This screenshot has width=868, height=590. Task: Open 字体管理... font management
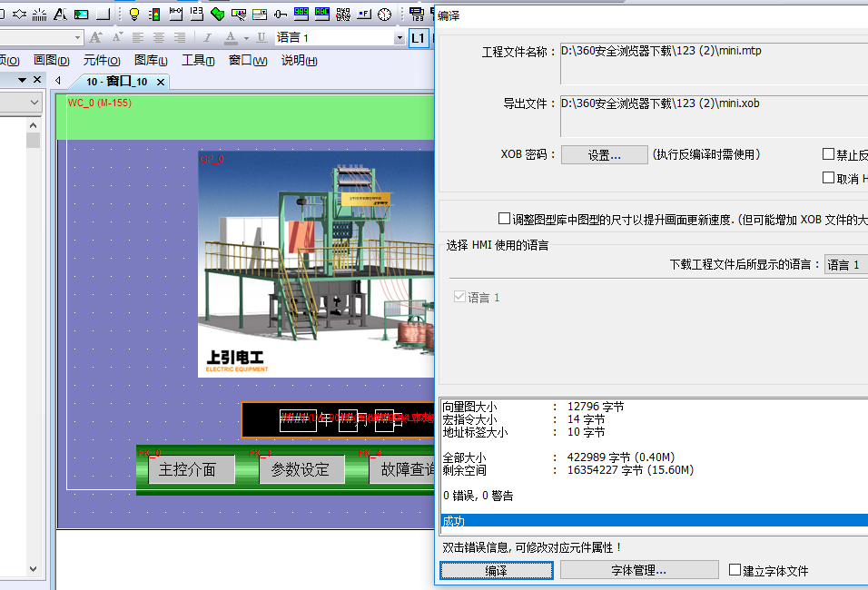[x=638, y=570]
